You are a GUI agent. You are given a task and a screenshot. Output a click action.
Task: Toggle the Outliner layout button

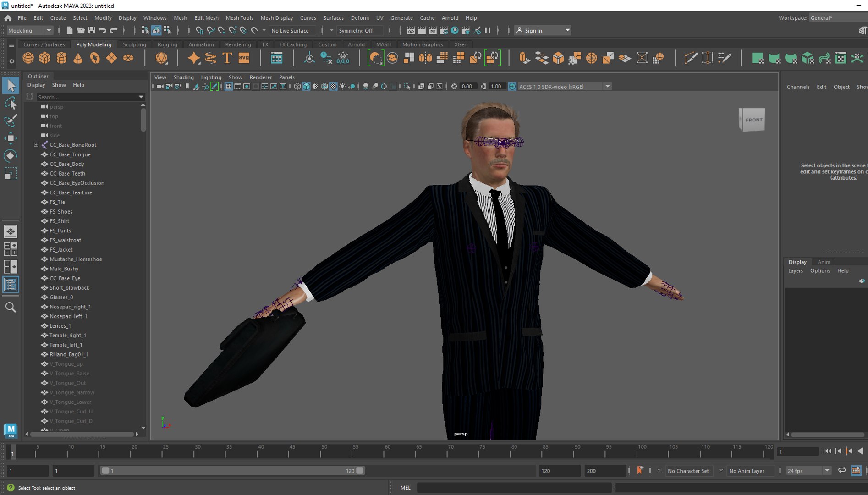point(11,285)
